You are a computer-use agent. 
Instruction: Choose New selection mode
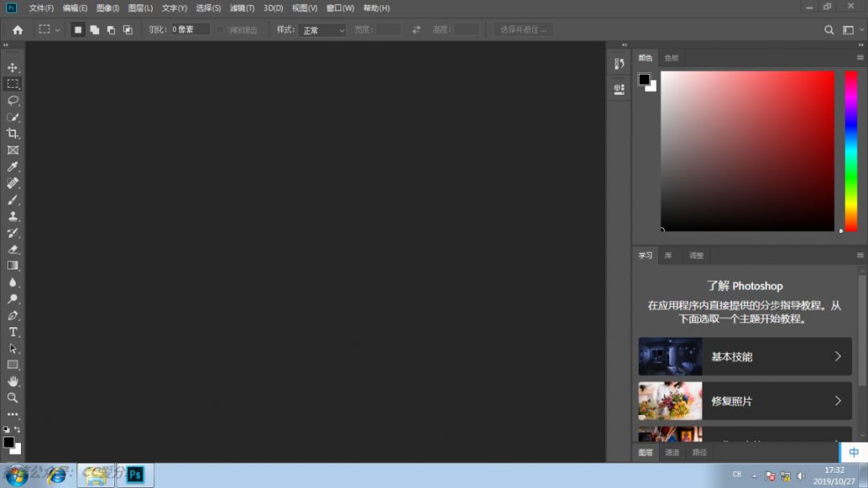pos(78,30)
